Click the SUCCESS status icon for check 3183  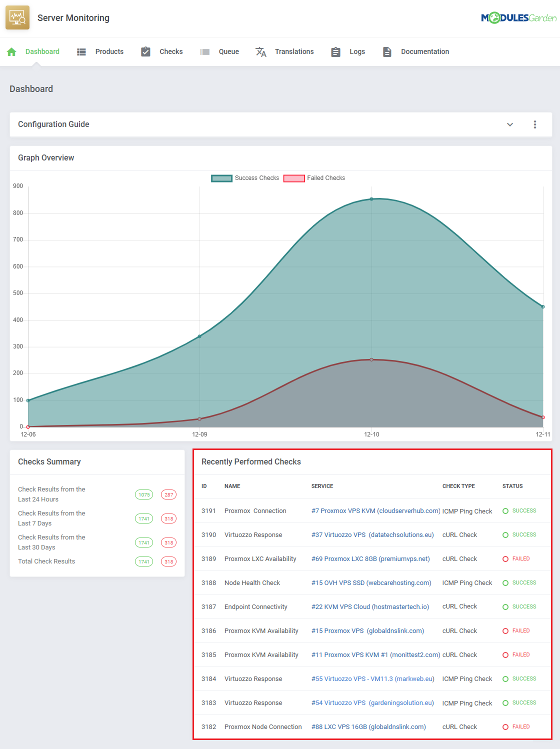[x=505, y=703]
